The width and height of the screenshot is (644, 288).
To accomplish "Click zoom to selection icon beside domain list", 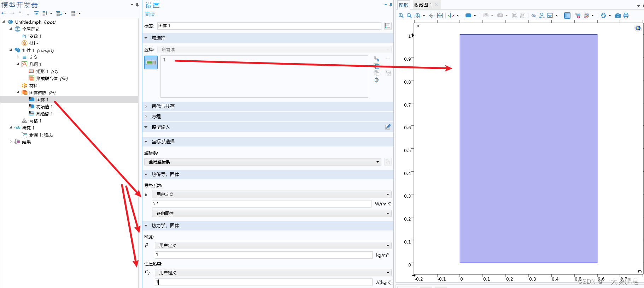I will (376, 80).
